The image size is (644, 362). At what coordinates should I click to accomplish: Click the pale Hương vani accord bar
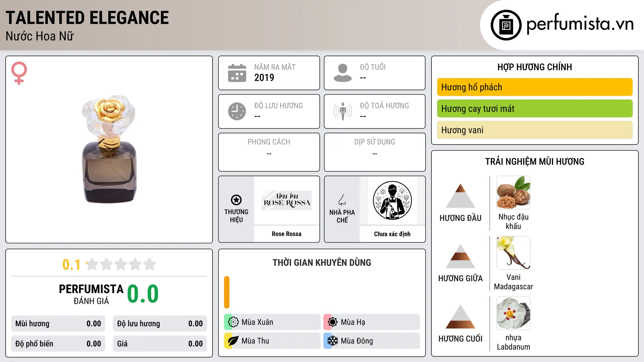[535, 130]
